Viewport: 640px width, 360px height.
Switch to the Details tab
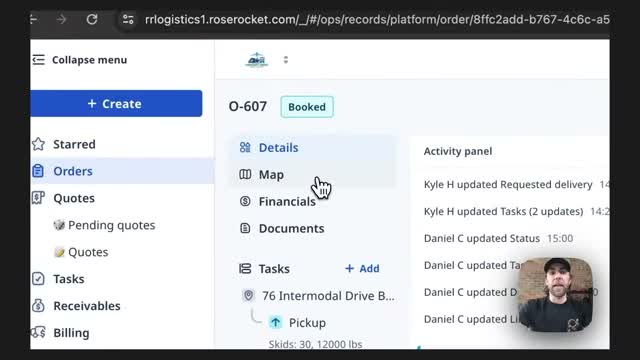coord(278,147)
